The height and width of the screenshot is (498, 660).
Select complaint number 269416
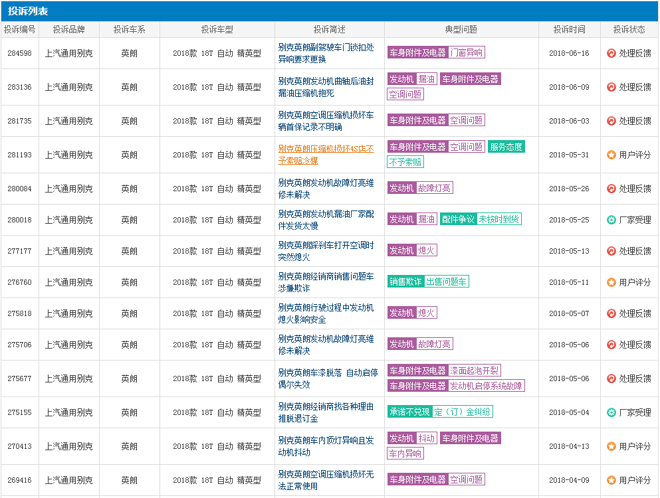click(x=19, y=480)
